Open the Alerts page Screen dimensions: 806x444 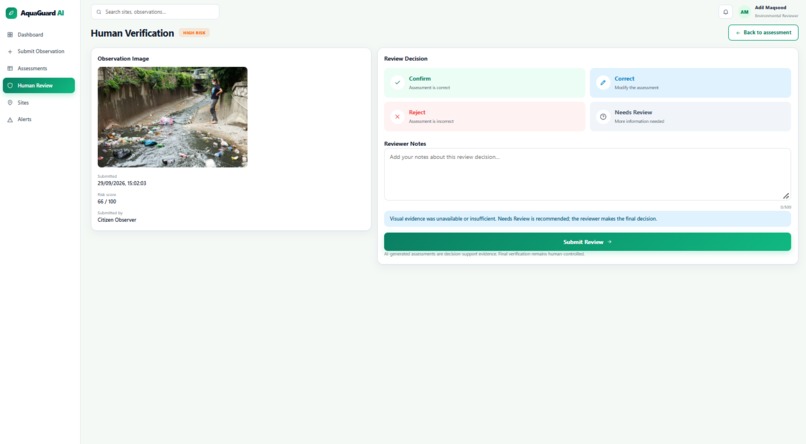click(39, 119)
